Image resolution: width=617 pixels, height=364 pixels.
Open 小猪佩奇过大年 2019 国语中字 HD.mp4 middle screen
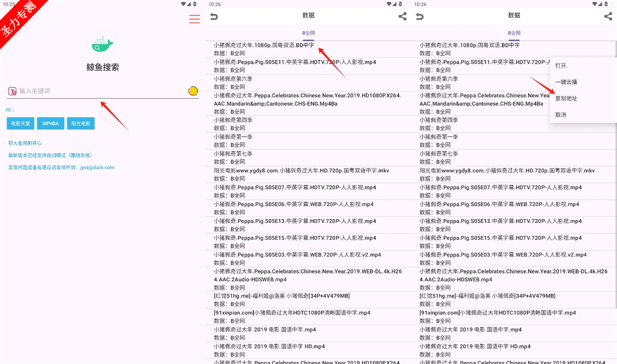click(308, 350)
